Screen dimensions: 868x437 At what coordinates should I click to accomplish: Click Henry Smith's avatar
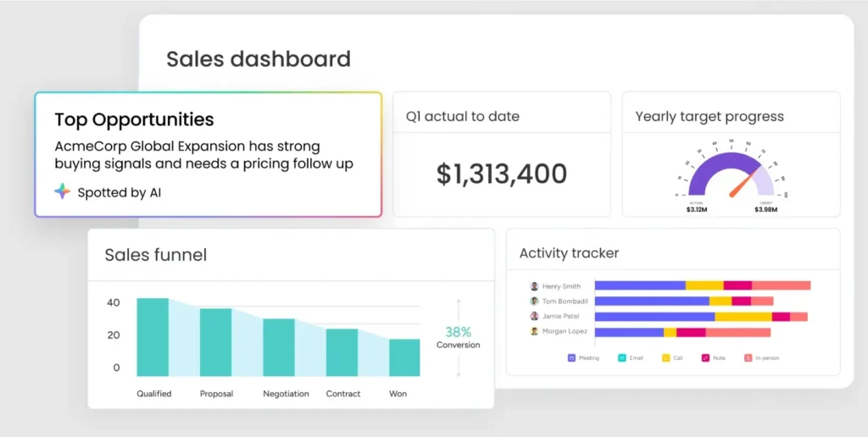[534, 286]
